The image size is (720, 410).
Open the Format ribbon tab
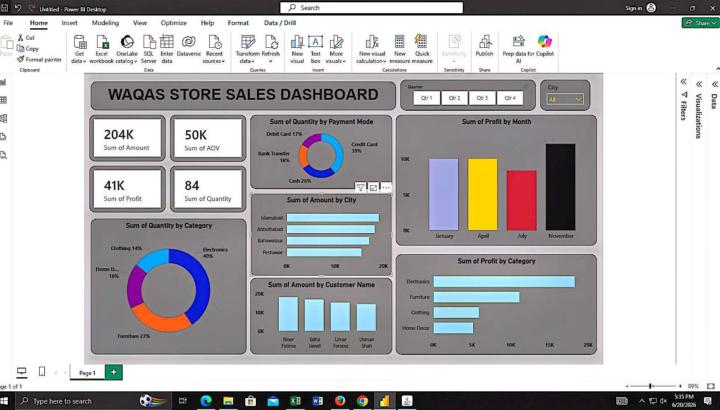(x=238, y=22)
